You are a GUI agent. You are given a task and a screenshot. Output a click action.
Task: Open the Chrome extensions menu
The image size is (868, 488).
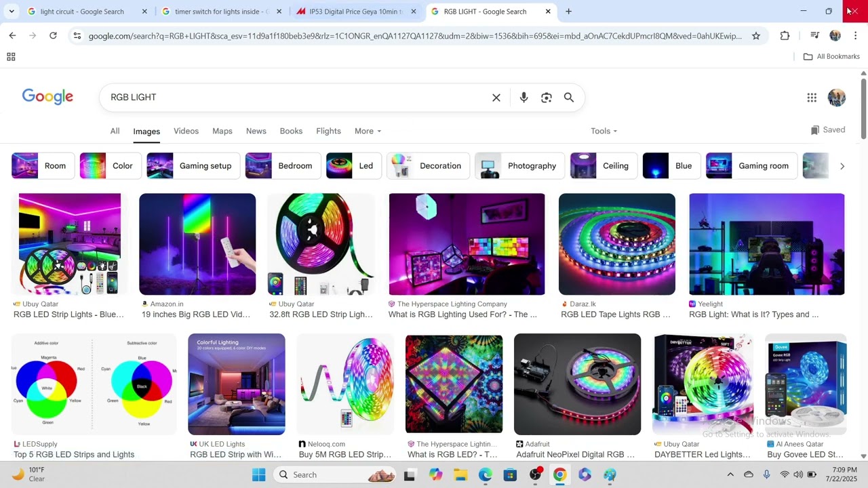(785, 36)
